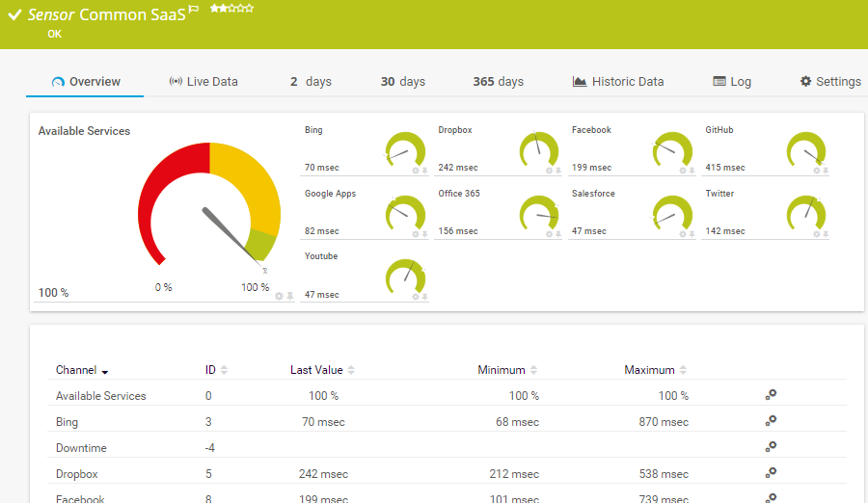The width and height of the screenshot is (868, 503).
Task: Toggle pin on Facebook gauge
Action: click(692, 171)
